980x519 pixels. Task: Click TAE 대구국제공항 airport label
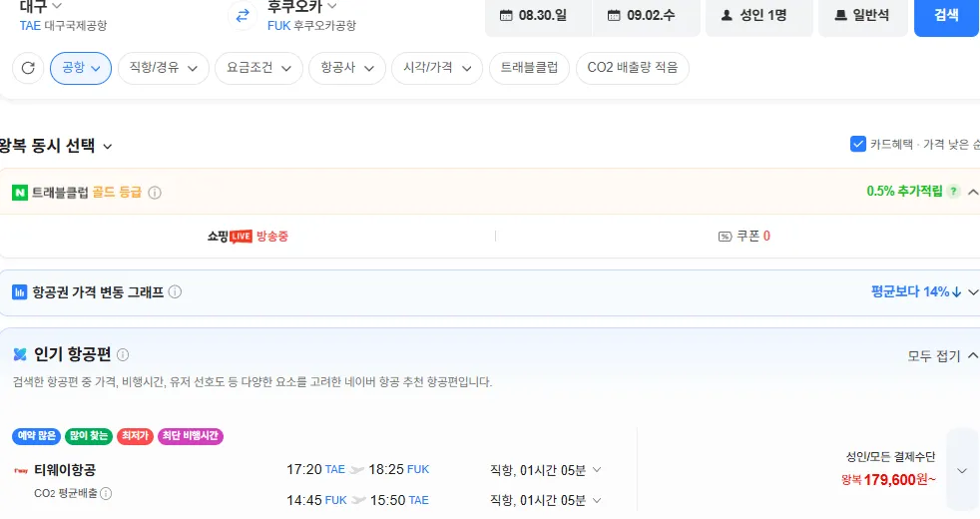[x=63, y=26]
